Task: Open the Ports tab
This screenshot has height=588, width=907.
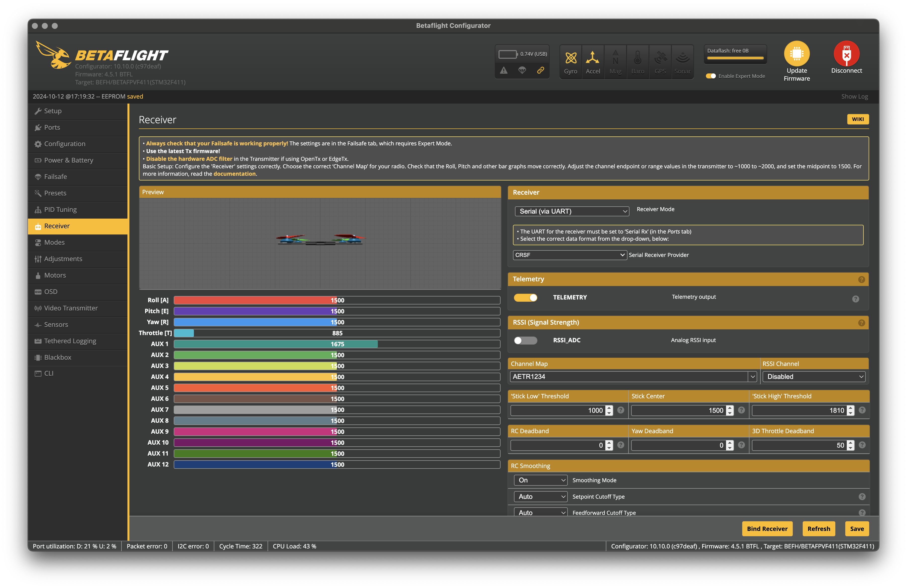Action: (78, 127)
